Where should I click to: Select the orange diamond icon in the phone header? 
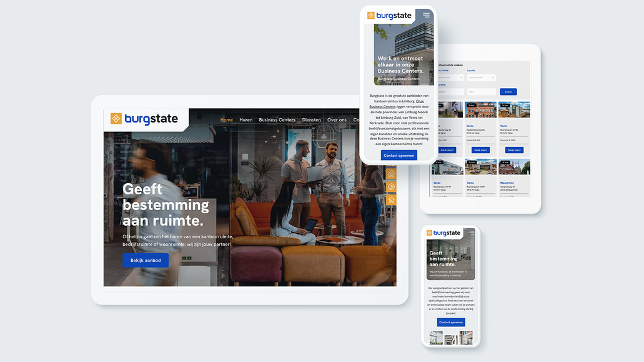(370, 15)
